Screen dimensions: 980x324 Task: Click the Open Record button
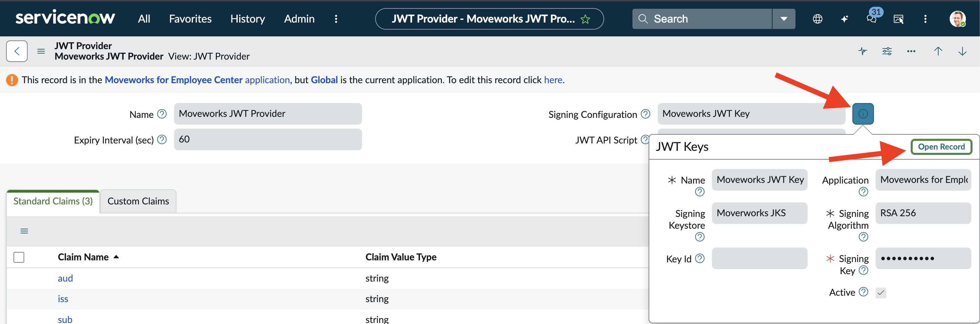point(941,147)
